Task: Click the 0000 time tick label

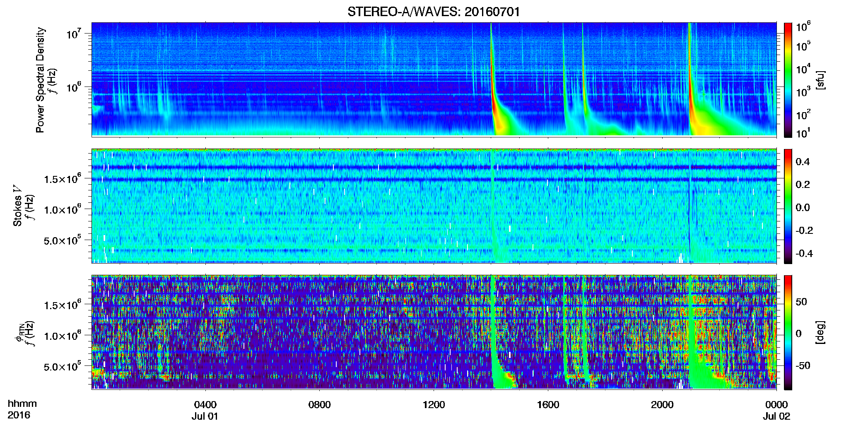Action: pos(776,404)
